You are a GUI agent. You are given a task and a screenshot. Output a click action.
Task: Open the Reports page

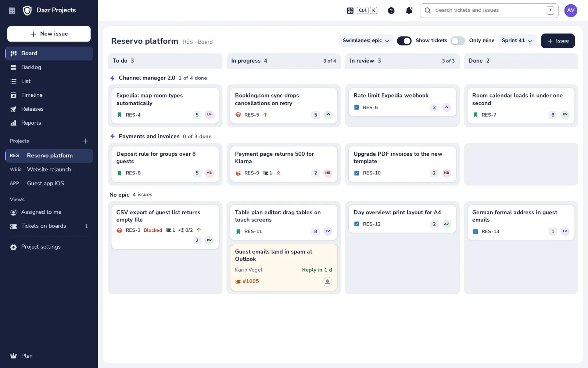49,123
